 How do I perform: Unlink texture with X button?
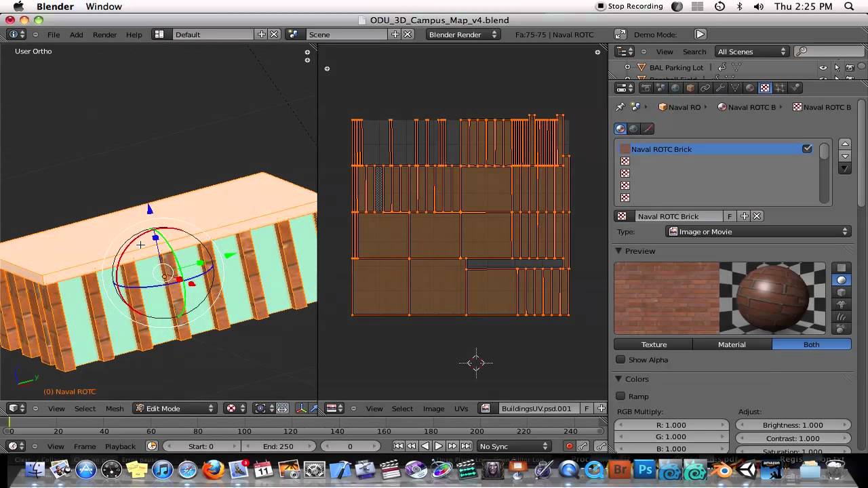(x=757, y=216)
